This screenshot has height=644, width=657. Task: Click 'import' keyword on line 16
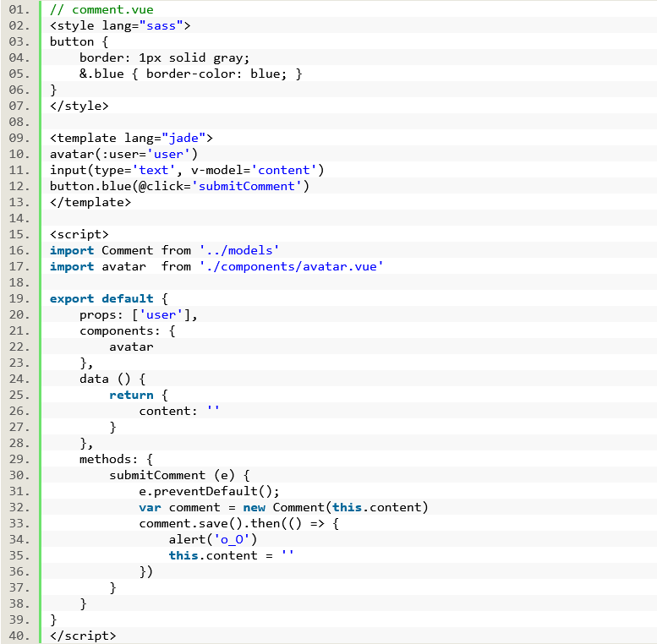(x=72, y=250)
